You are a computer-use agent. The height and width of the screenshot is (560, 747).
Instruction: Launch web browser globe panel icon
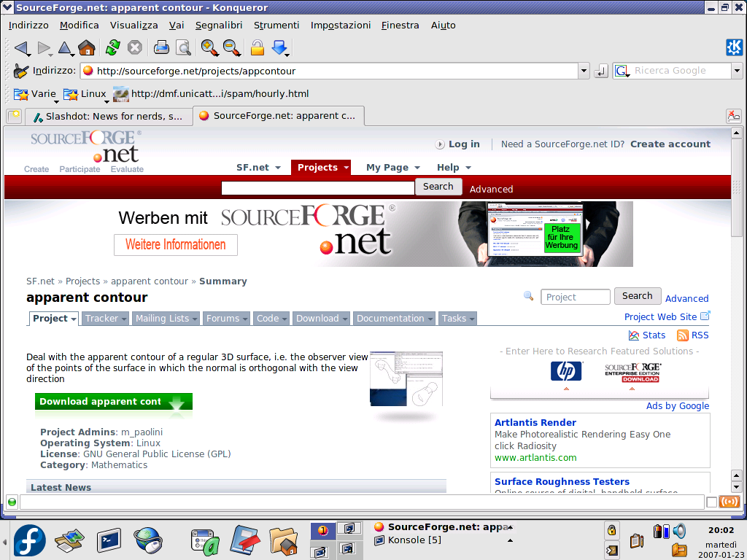[148, 540]
